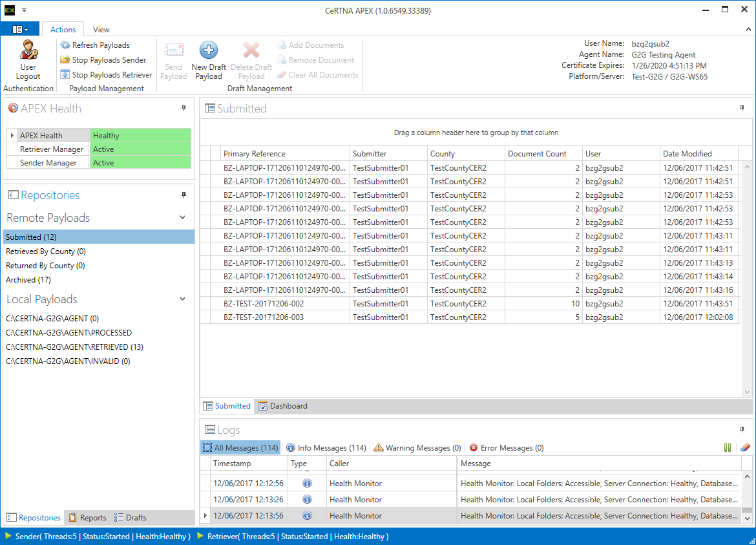756x545 pixels.
Task: Open the blue application menu dropdown
Action: click(19, 29)
